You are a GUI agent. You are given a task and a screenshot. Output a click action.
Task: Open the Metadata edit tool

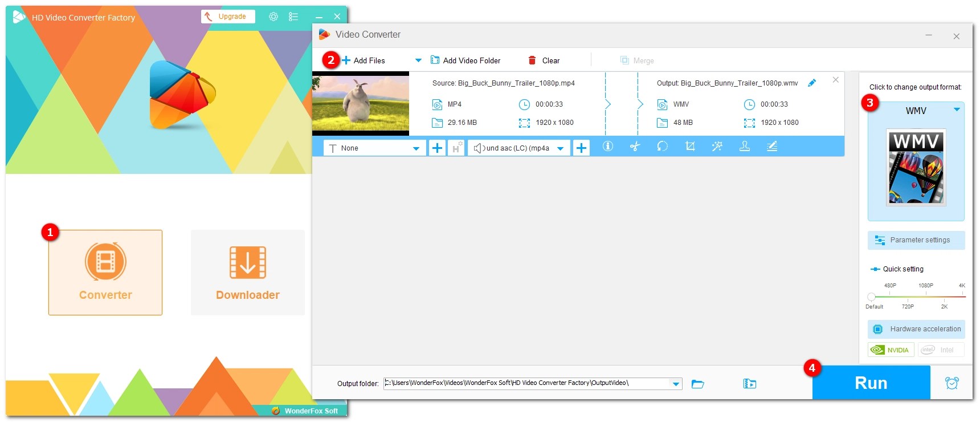pos(772,147)
